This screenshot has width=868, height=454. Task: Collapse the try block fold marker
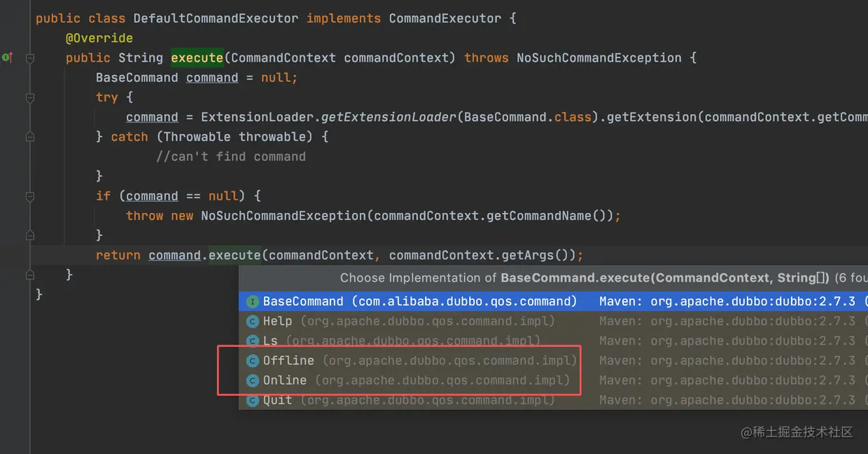(30, 97)
